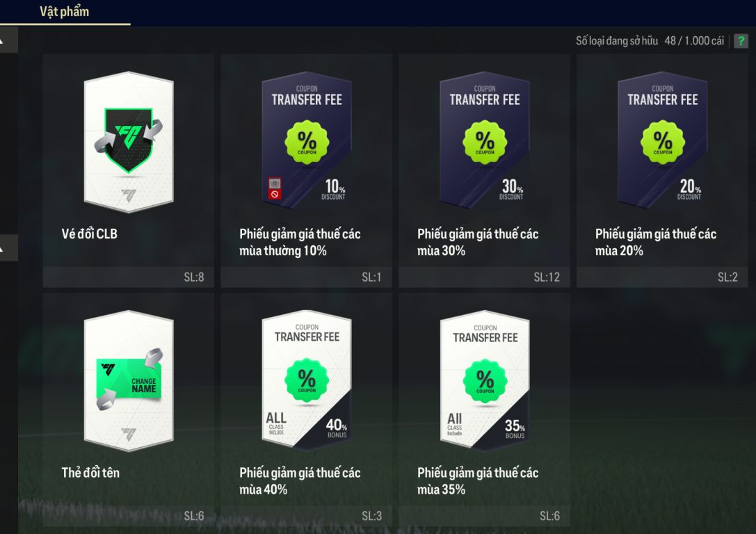The image size is (756, 534).
Task: Click Phiếu giảm giá thuế các mùa 30% label
Action: click(478, 243)
